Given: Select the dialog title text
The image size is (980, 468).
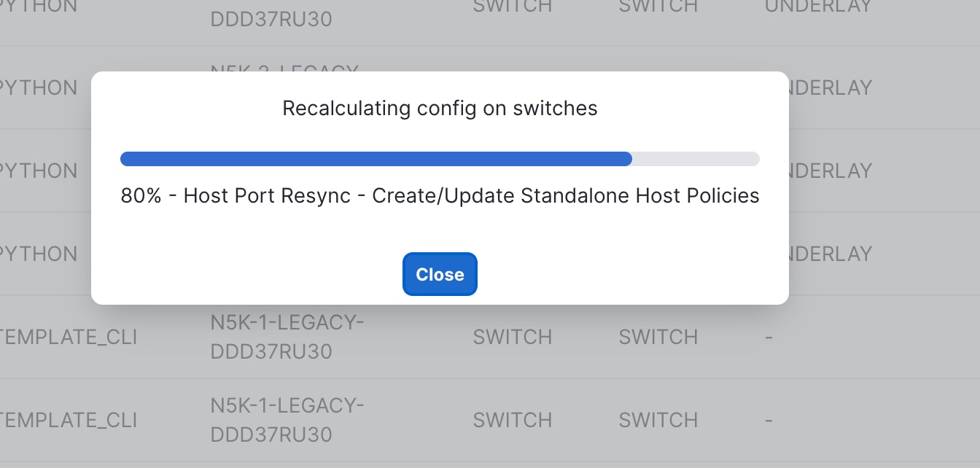Looking at the screenshot, I should [x=440, y=108].
